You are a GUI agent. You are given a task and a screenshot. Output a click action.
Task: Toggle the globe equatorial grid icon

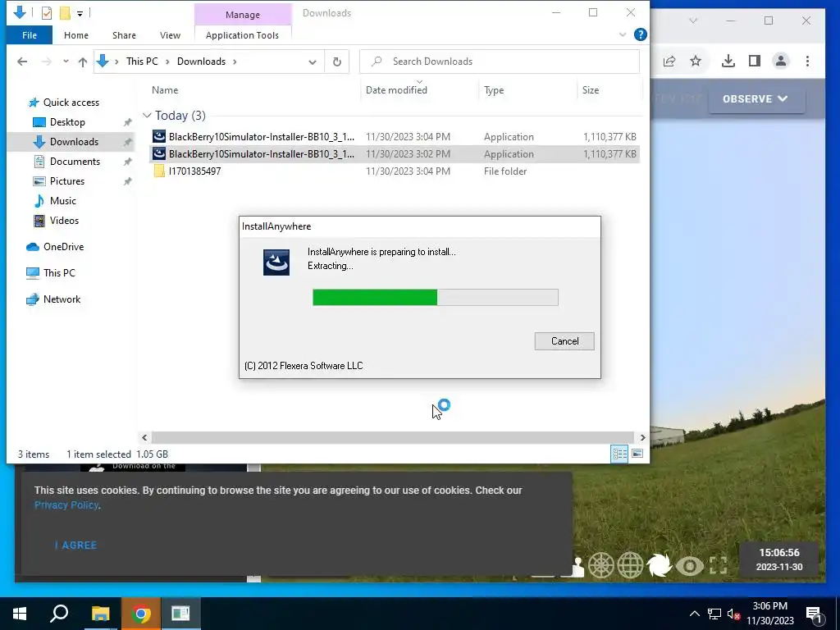(x=630, y=566)
